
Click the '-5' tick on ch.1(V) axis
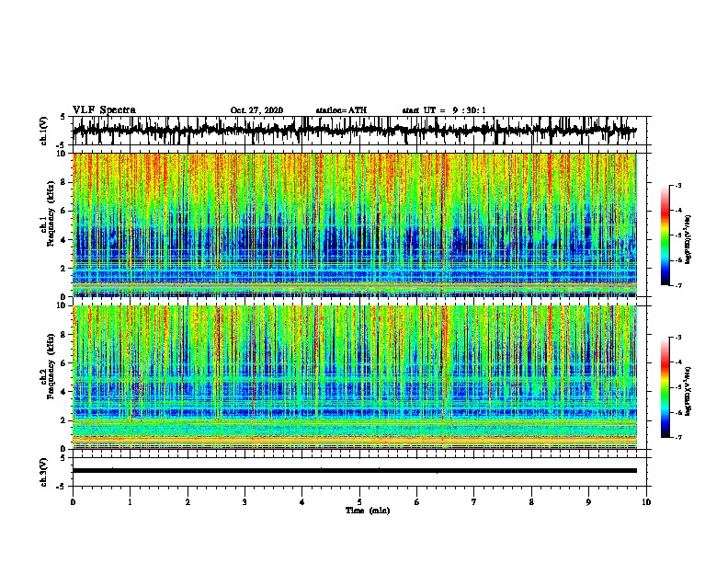point(61,145)
